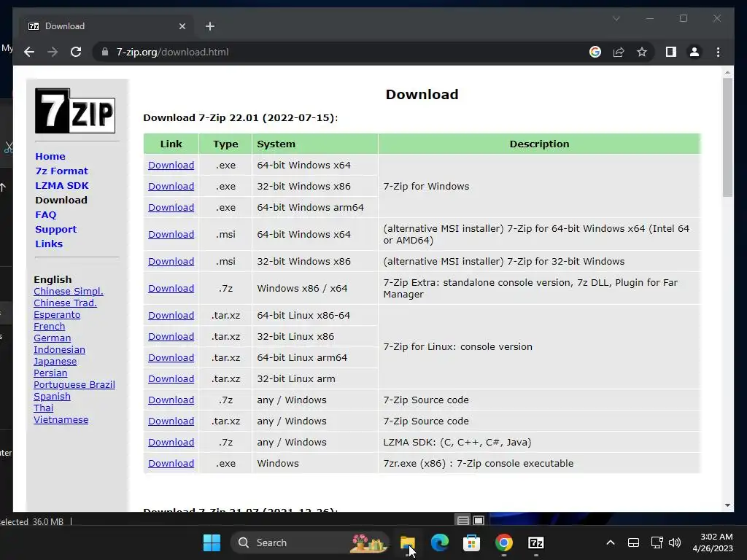Open Links sidebar item
Image resolution: width=747 pixels, height=560 pixels.
(49, 244)
